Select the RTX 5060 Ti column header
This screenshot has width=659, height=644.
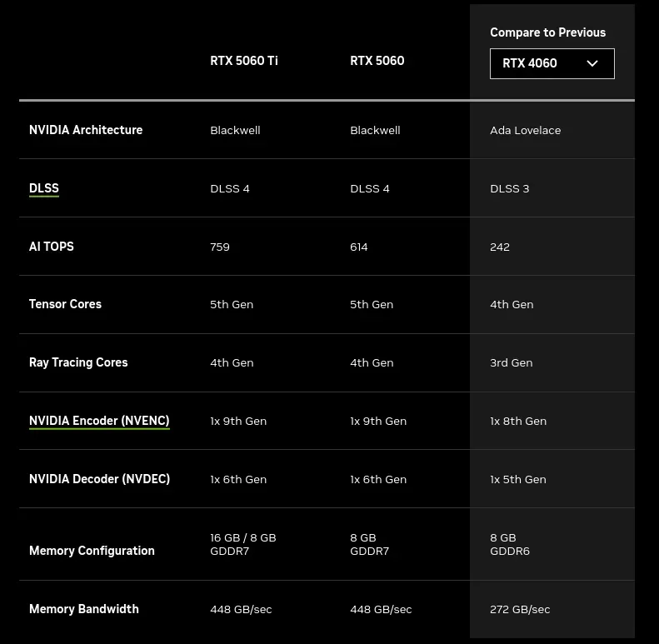[244, 61]
